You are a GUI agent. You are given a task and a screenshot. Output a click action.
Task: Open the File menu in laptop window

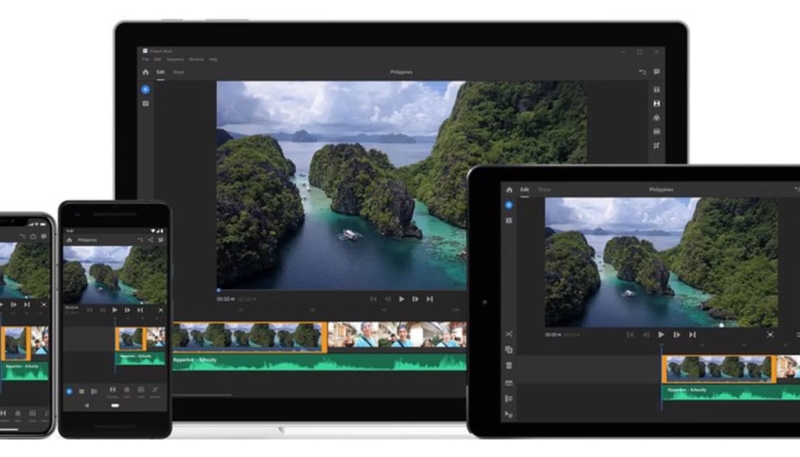pyautogui.click(x=145, y=60)
